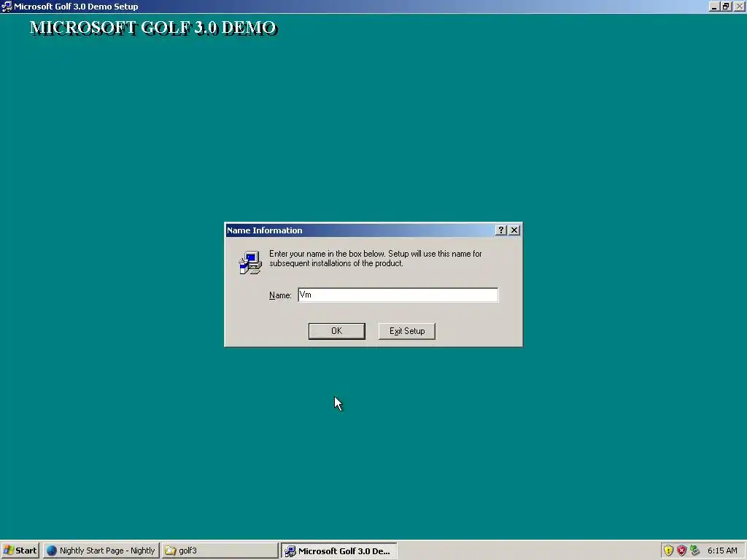Click the 6:15 AM system clock
The width and height of the screenshot is (747, 560).
point(722,551)
